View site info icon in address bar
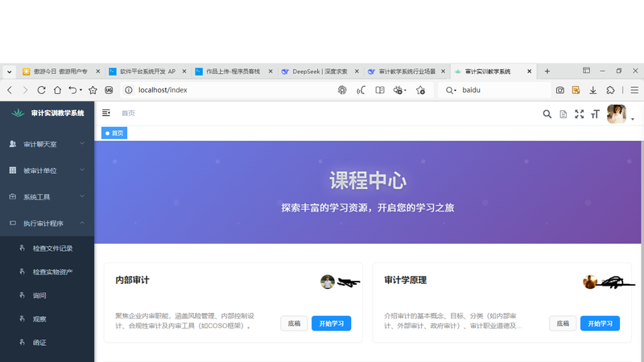 129,90
